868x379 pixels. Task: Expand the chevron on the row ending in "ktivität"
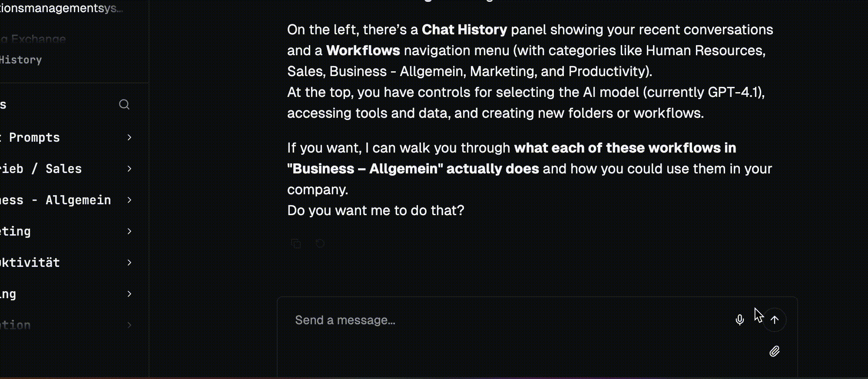pos(129,263)
